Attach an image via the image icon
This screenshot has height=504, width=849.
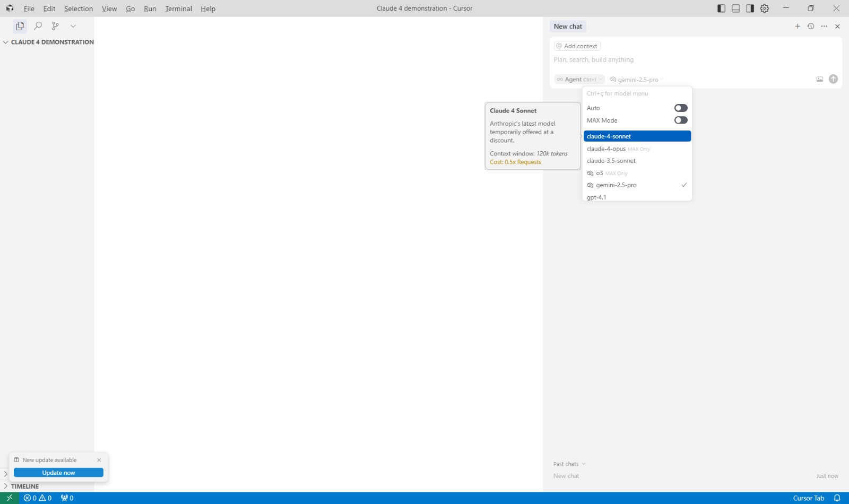point(820,79)
